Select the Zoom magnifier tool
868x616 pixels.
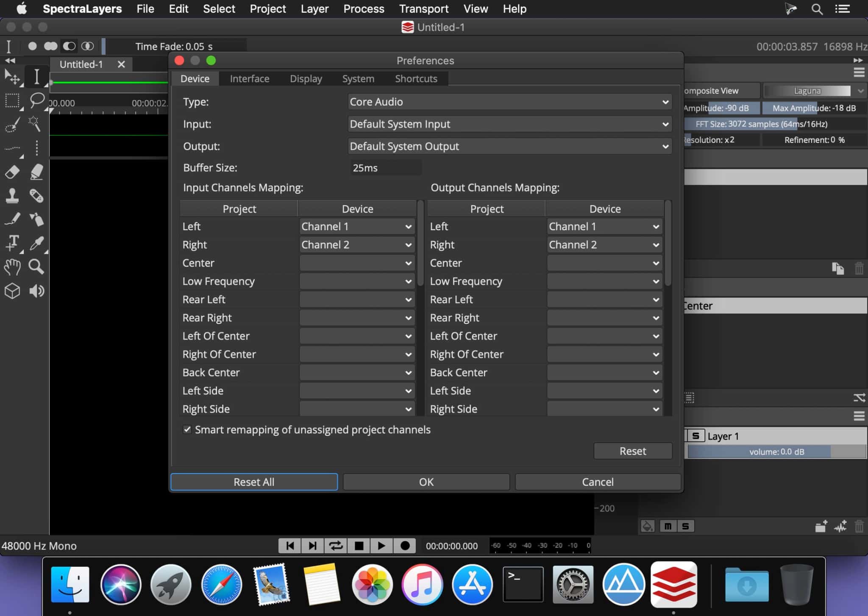tap(36, 267)
